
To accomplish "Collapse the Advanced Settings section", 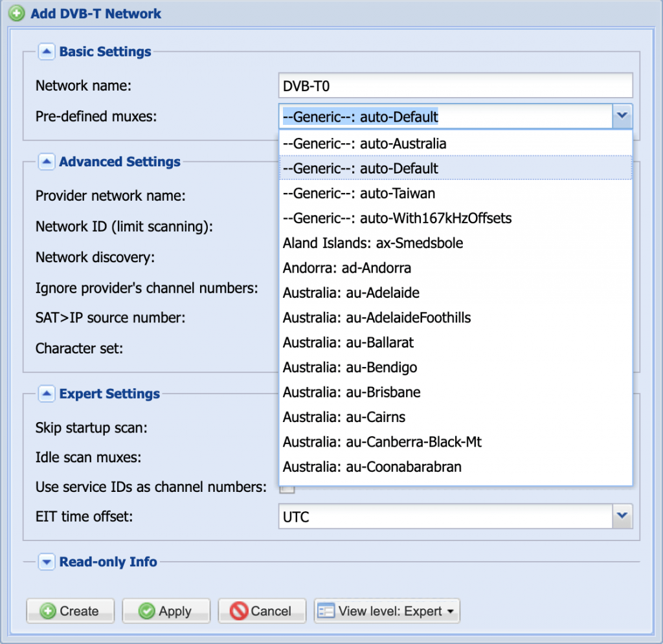I will point(46,162).
